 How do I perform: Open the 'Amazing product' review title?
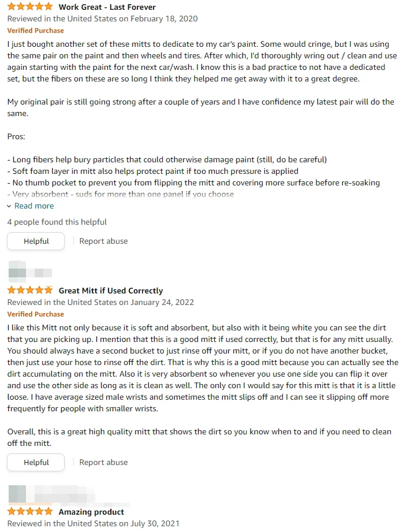point(91,512)
